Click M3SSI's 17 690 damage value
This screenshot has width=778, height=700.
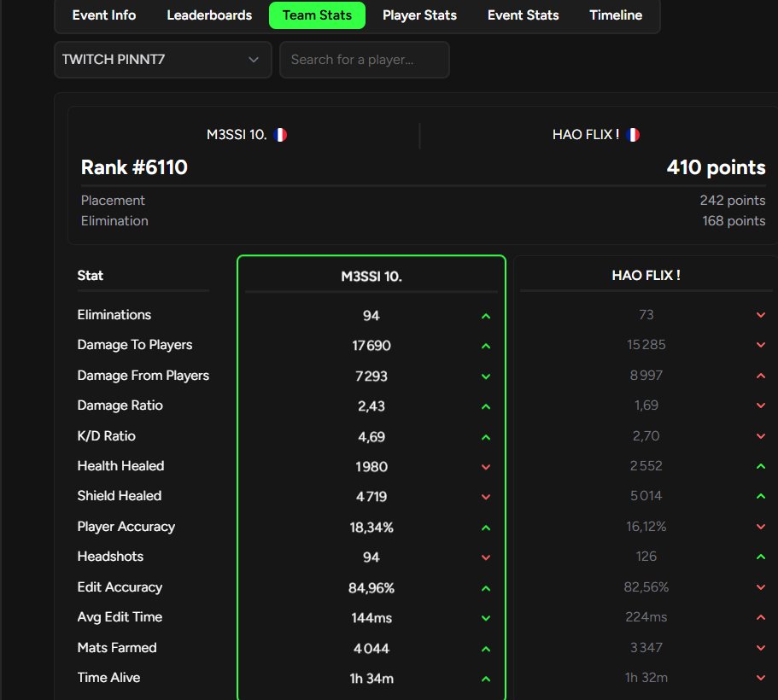[x=371, y=346]
